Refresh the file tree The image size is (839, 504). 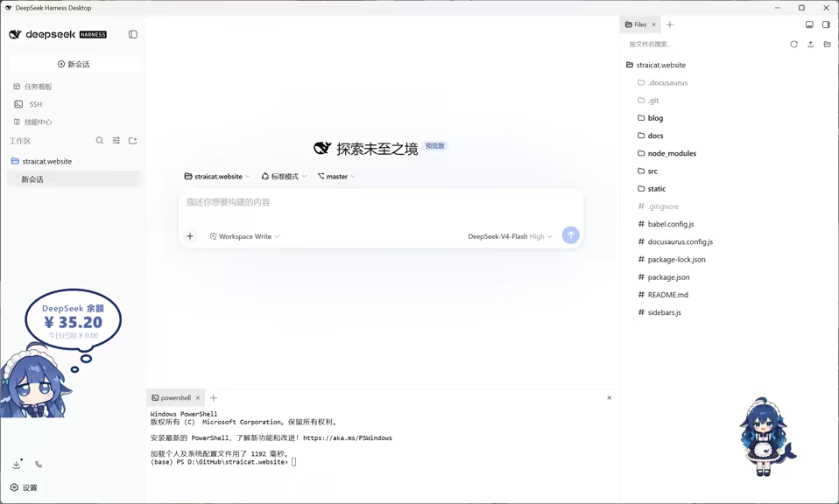point(794,45)
